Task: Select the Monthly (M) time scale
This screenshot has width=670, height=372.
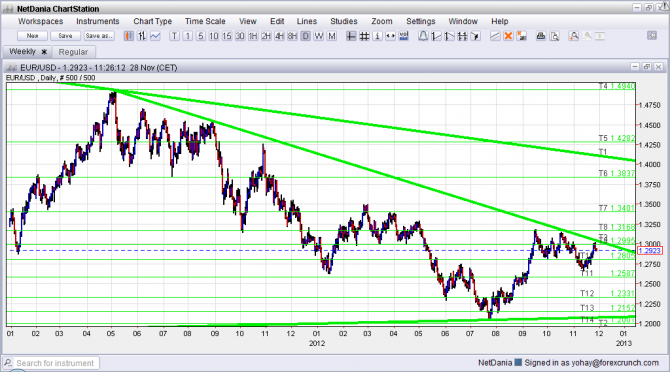Action: [332, 36]
